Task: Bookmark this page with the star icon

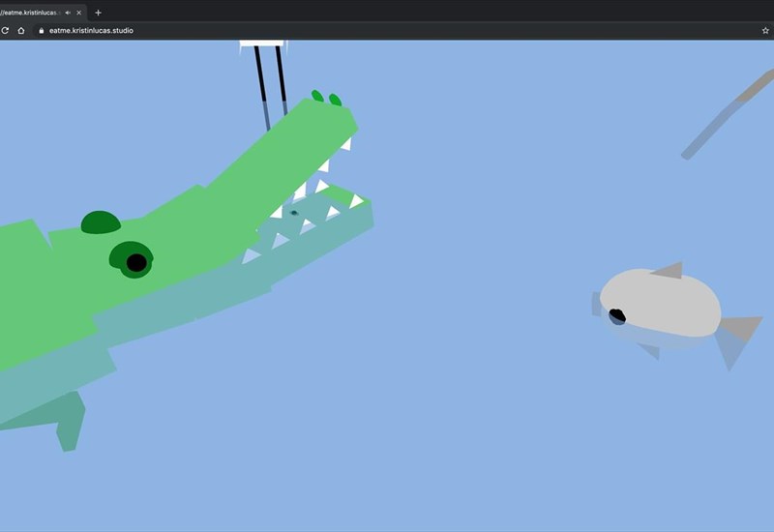Action: 765,30
